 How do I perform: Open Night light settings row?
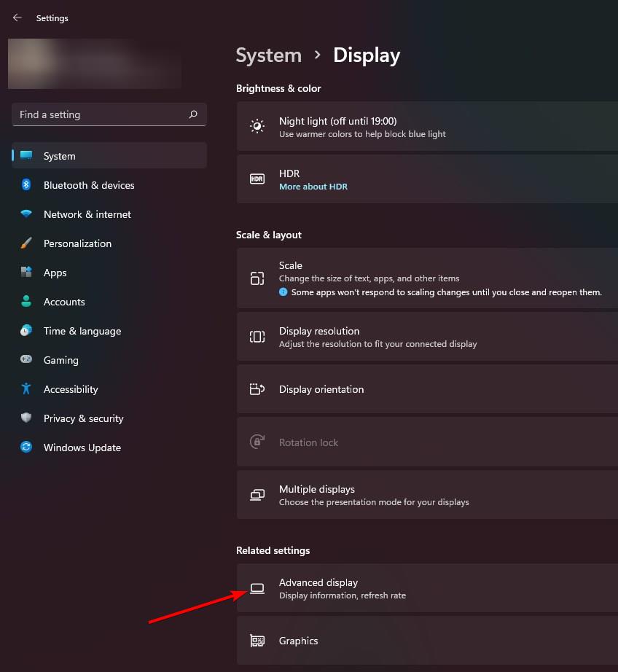(427, 126)
